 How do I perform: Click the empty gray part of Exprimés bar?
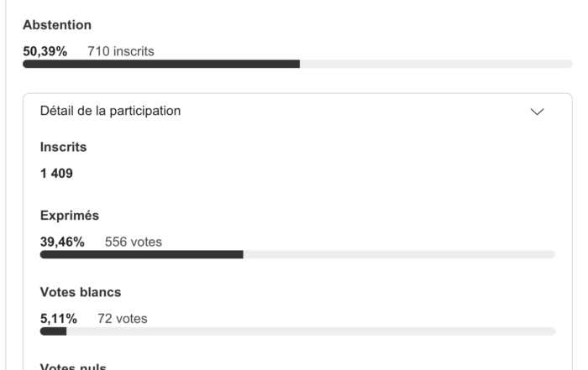[399, 254]
